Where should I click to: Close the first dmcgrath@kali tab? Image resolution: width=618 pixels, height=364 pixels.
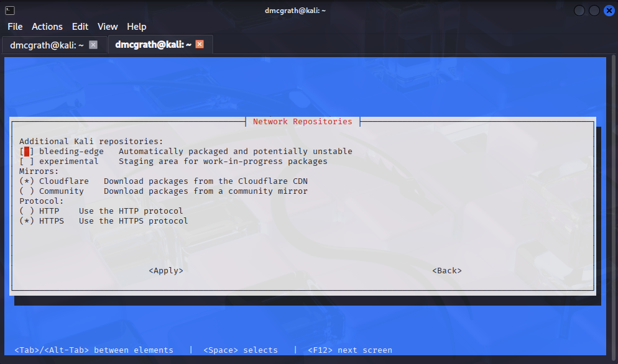coord(93,45)
